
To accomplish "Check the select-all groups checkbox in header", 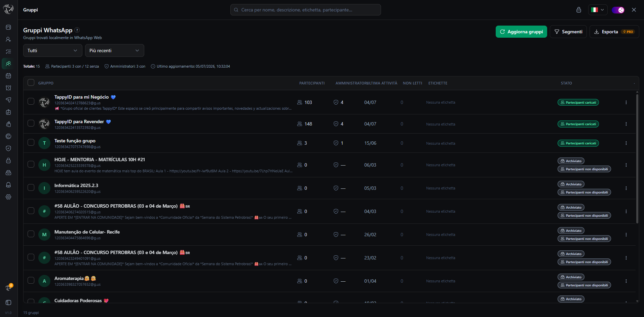I will 31,83.
